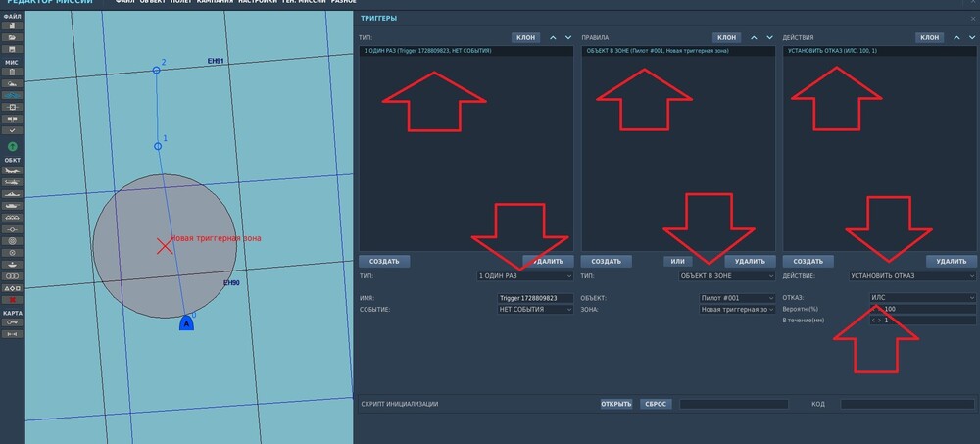The image size is (980, 444).
Task: Click СОЗДАТЬ under the ПРАВИЛА list
Action: [607, 262]
